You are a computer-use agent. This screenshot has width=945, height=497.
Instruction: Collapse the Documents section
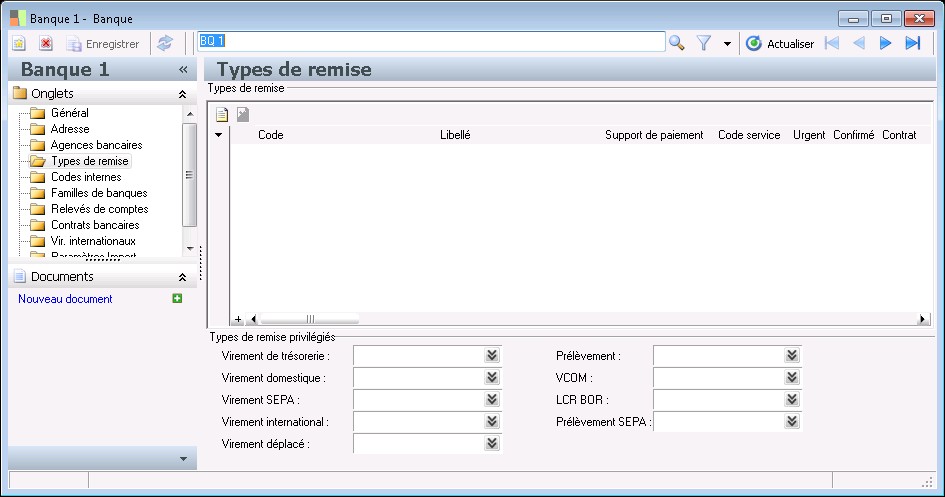pyautogui.click(x=182, y=277)
